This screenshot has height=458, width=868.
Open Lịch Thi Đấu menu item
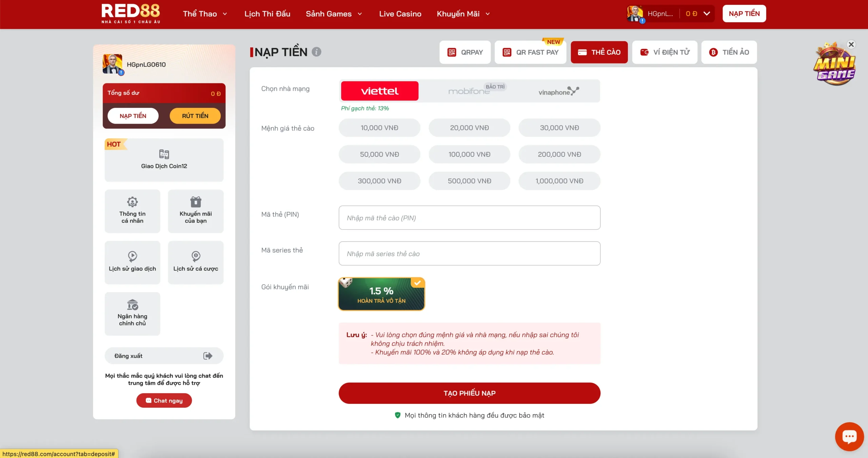(267, 14)
